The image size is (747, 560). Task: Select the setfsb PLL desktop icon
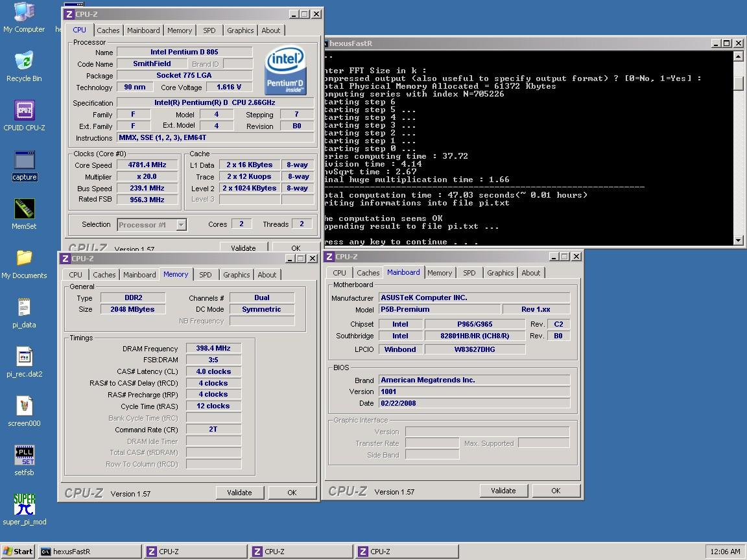tap(24, 460)
